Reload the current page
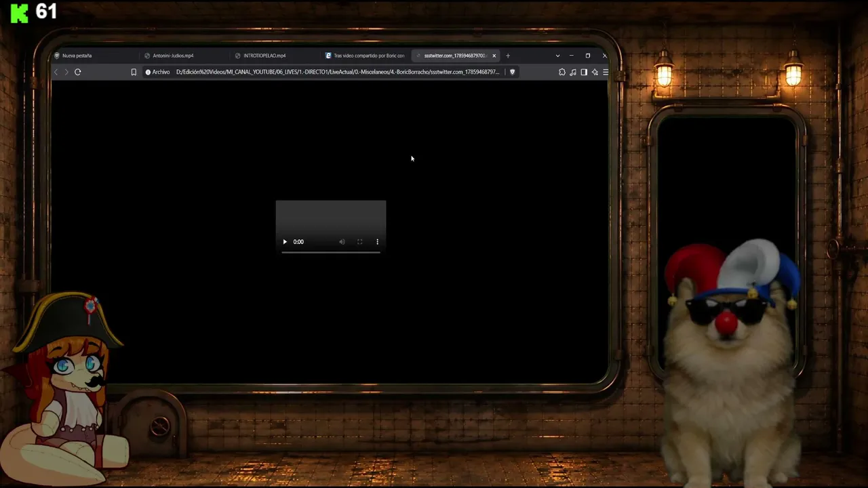This screenshot has width=868, height=488. tap(78, 72)
